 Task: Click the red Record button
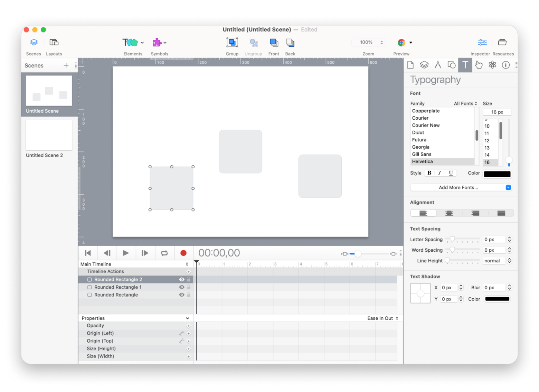[x=183, y=253]
